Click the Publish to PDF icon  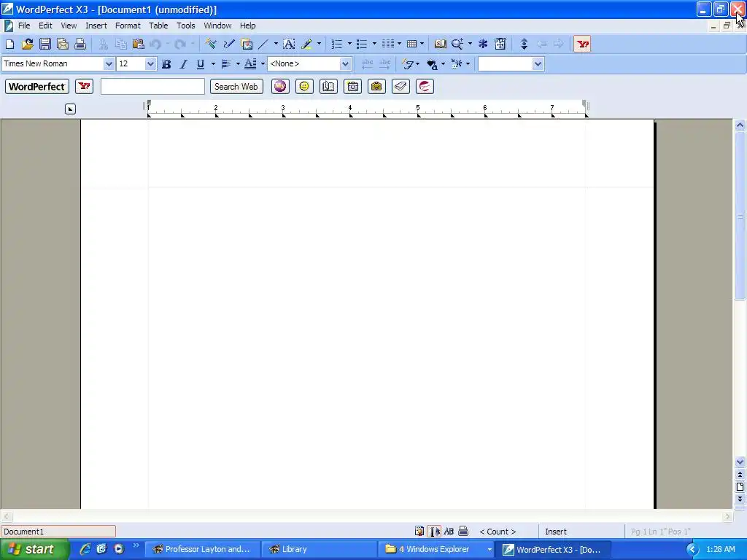[x=63, y=44]
